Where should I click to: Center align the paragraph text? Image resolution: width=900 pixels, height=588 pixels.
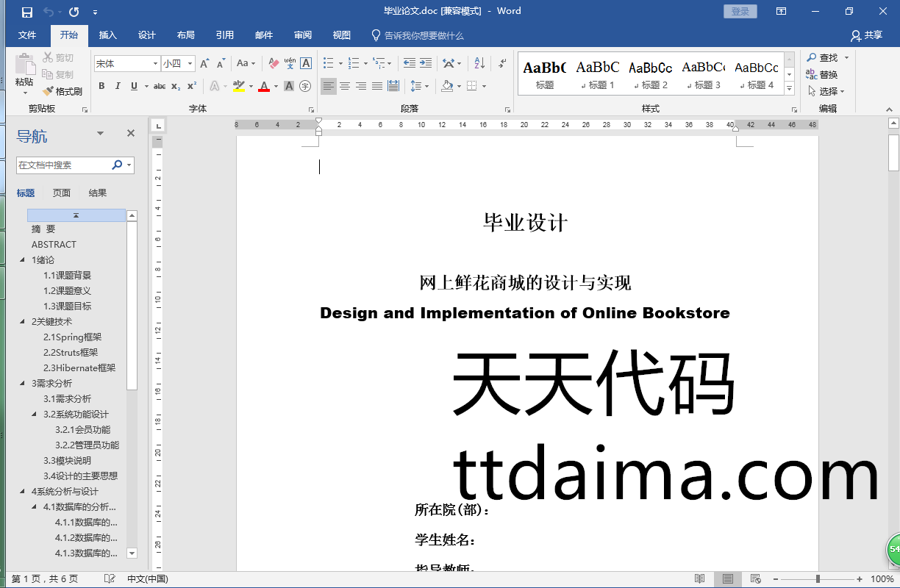(x=345, y=87)
